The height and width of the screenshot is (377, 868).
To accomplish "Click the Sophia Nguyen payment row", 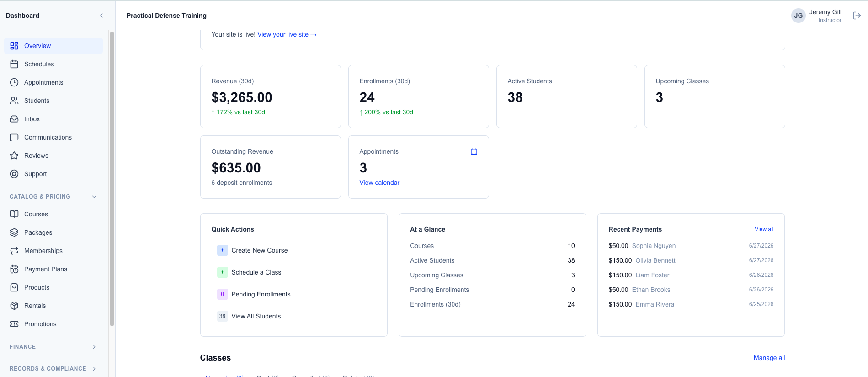I will point(691,246).
